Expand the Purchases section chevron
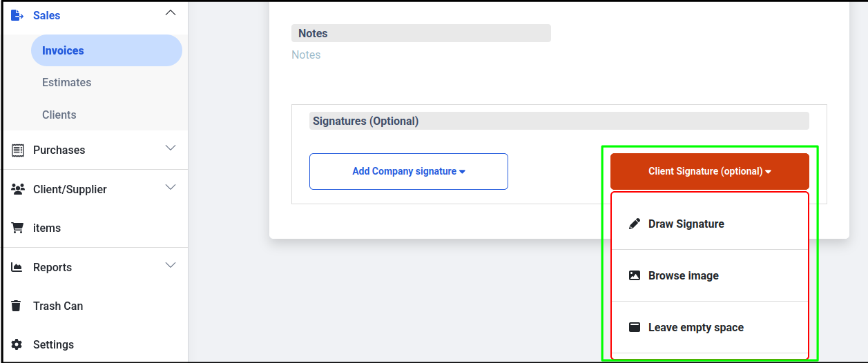Viewport: 868px width, 363px height. tap(171, 148)
